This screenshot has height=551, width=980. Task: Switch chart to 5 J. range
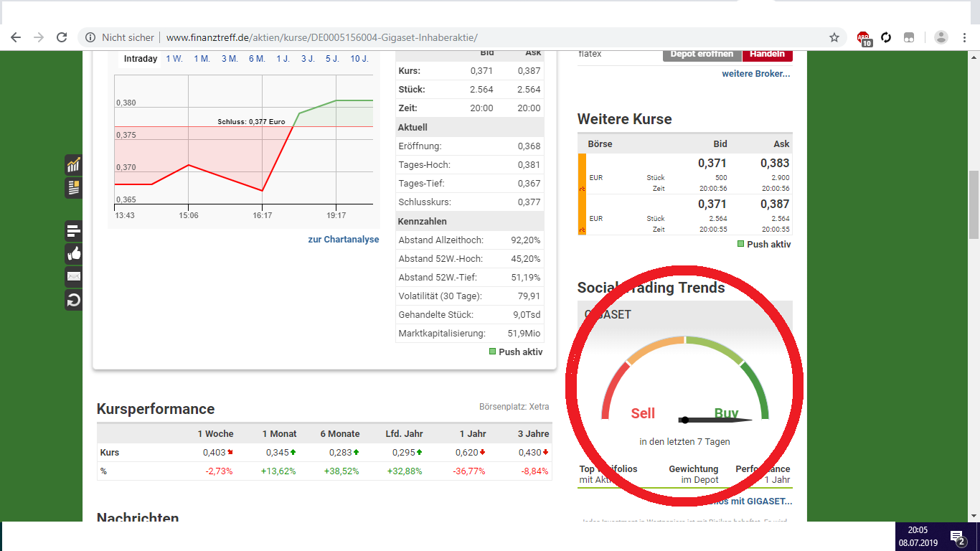pos(332,59)
